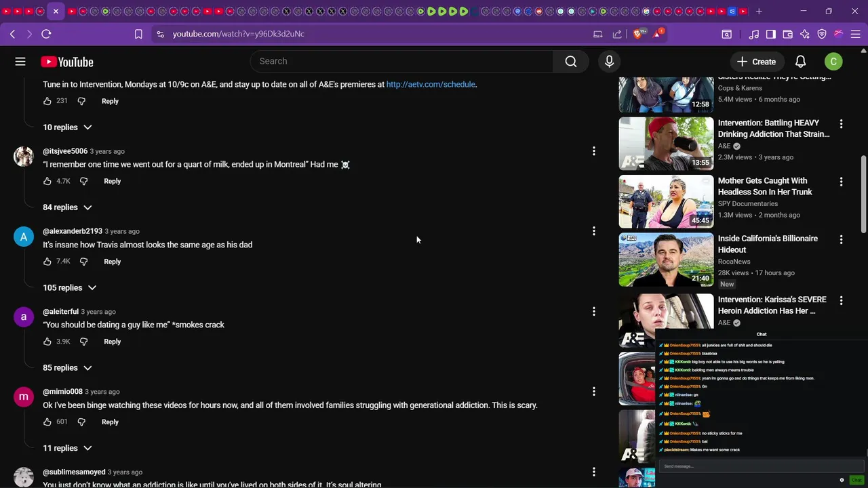Viewport: 868px width, 488px height.
Task: Focus the YouTube search field
Action: pyautogui.click(x=401, y=62)
